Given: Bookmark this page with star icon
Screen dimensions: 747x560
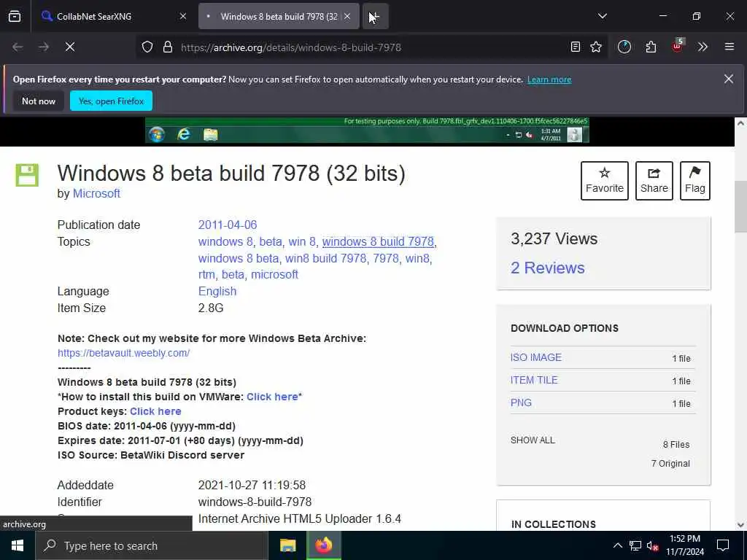Looking at the screenshot, I should 596,47.
